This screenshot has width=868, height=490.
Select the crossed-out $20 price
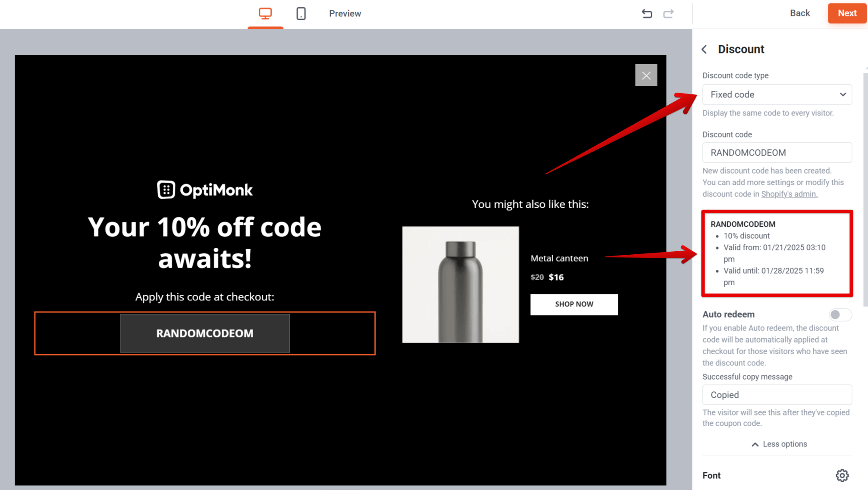tap(537, 277)
